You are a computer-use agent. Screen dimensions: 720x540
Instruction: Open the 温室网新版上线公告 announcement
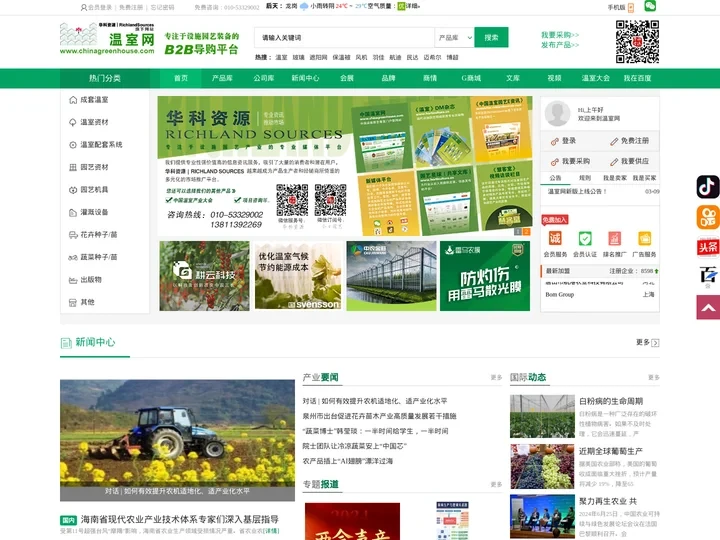tap(577, 191)
